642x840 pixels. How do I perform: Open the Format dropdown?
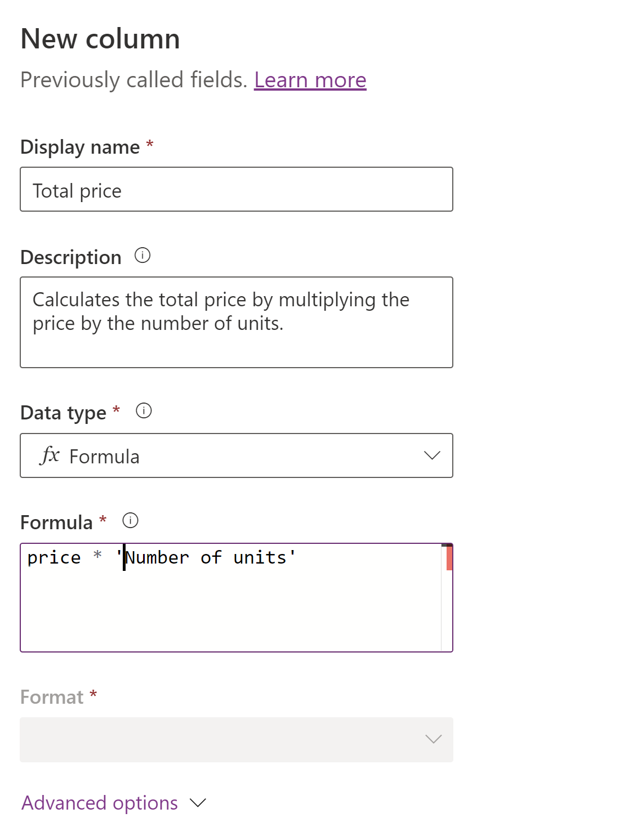coord(237,740)
